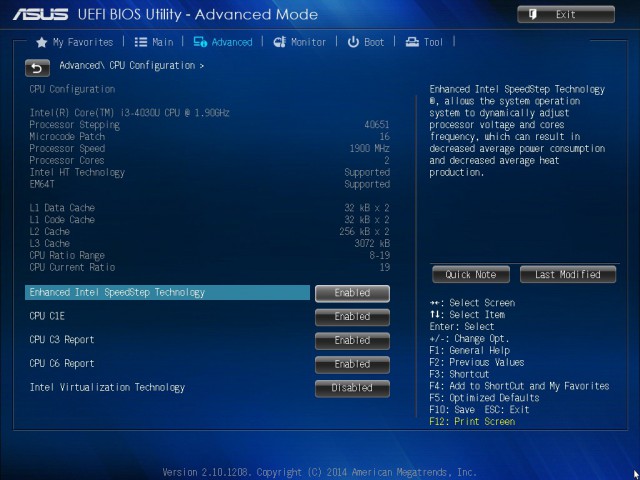Click the Exit button
The height and width of the screenshot is (480, 640).
pos(566,15)
